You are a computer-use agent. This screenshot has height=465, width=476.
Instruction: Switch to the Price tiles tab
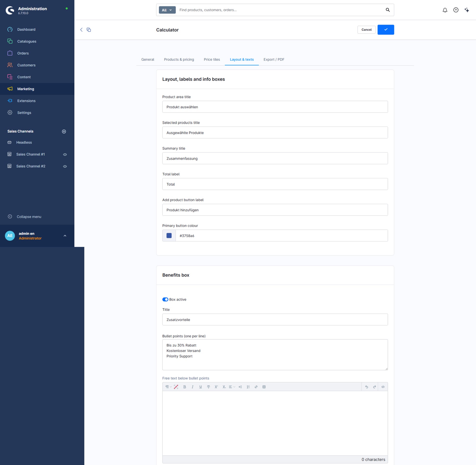point(212,60)
